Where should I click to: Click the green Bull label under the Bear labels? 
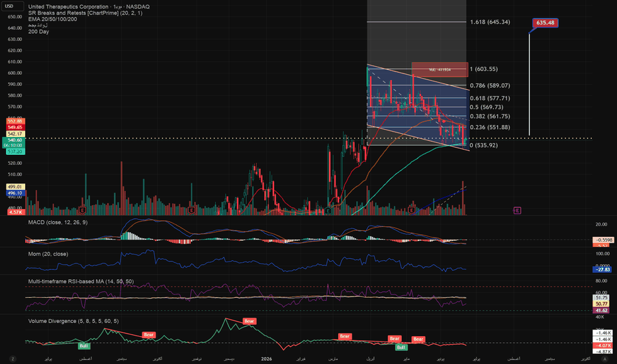[401, 347]
